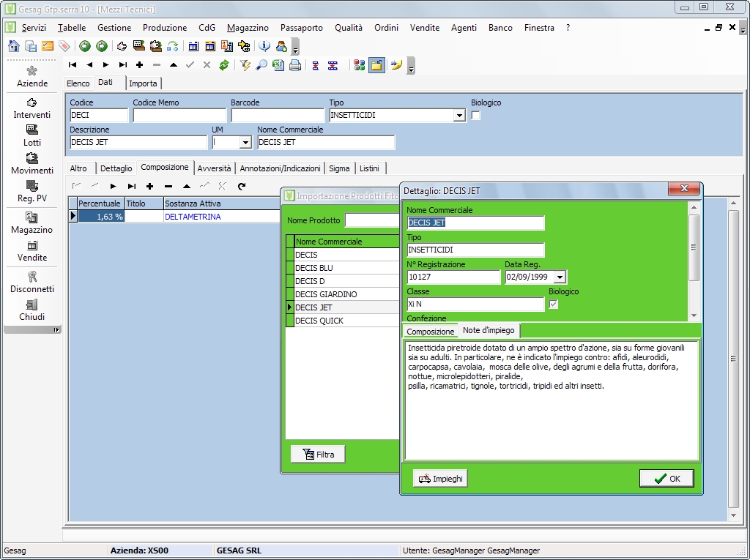The width and height of the screenshot is (750, 560).
Task: Click Disconnetti in left sidebar
Action: [x=32, y=283]
